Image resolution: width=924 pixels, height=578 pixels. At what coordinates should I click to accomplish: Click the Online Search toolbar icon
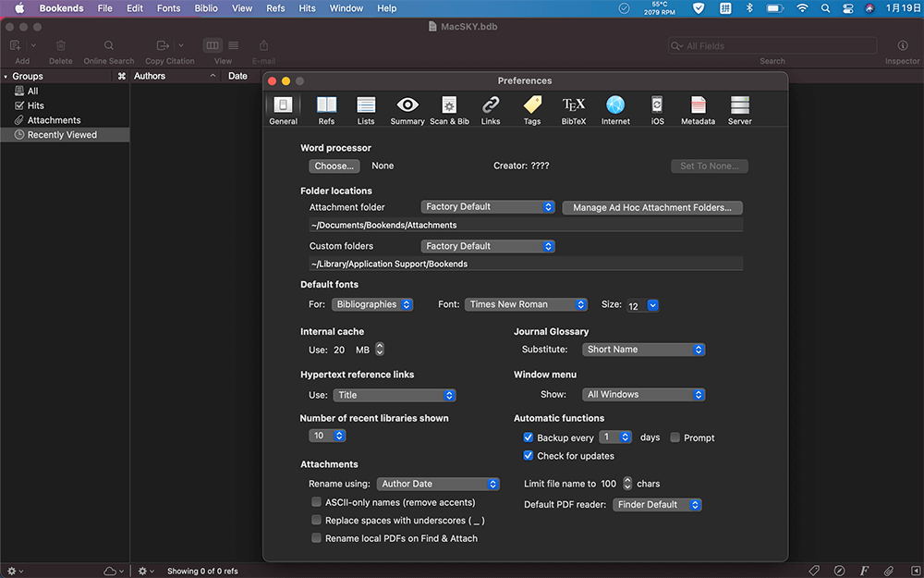coord(108,45)
